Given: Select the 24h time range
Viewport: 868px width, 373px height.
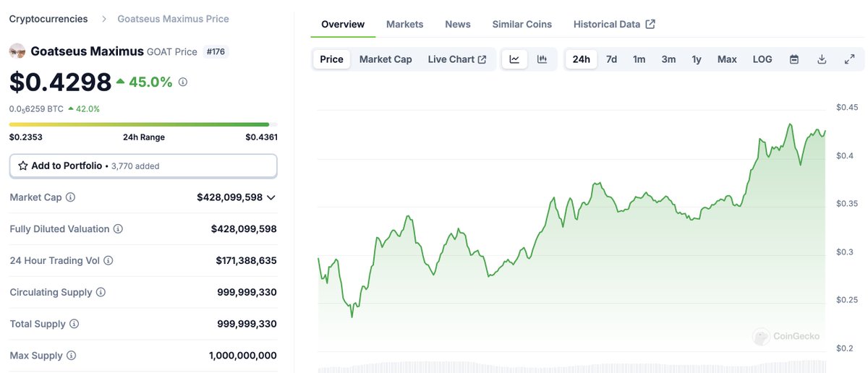Looking at the screenshot, I should [582, 59].
